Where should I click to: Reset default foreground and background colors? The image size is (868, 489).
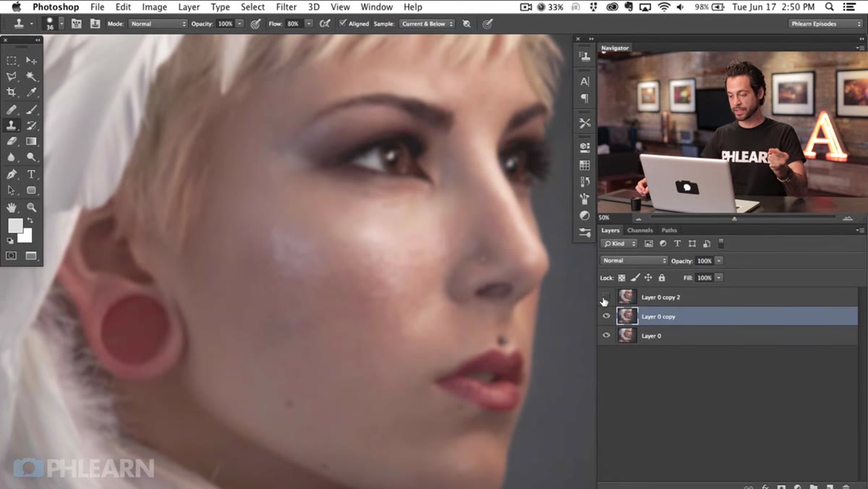(10, 241)
